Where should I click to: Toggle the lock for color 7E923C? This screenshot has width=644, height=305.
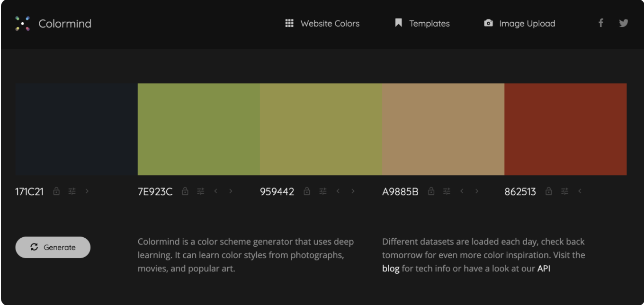point(185,191)
